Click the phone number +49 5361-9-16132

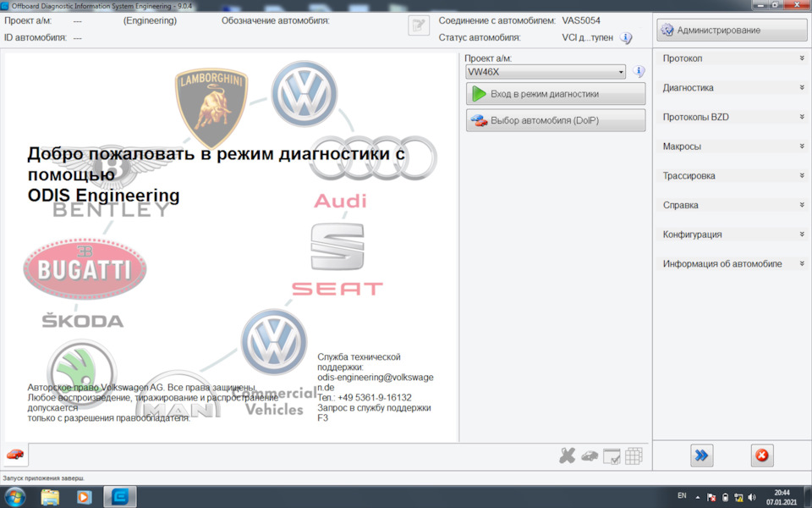[375, 398]
